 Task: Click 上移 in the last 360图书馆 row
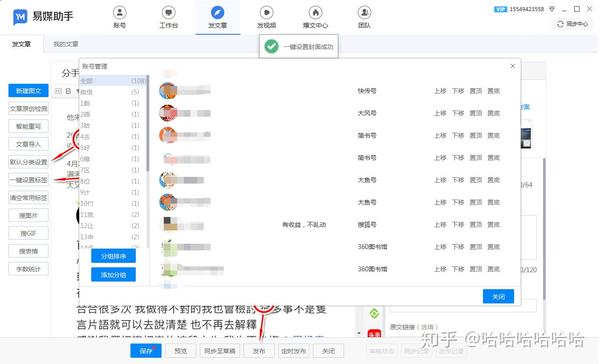pyautogui.click(x=440, y=269)
